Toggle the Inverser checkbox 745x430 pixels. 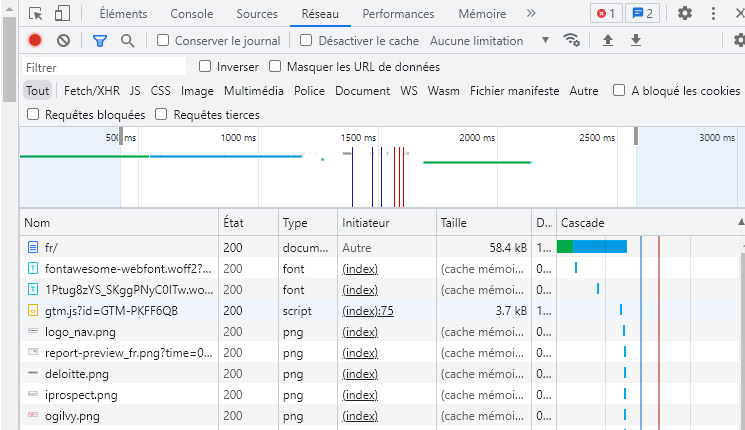tap(205, 67)
